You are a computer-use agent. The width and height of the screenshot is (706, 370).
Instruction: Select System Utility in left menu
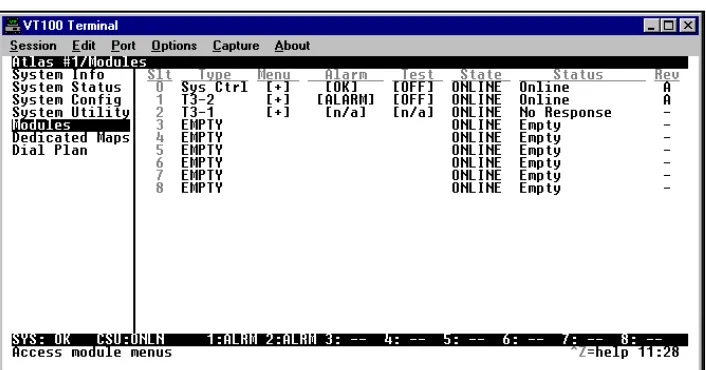coord(71,113)
